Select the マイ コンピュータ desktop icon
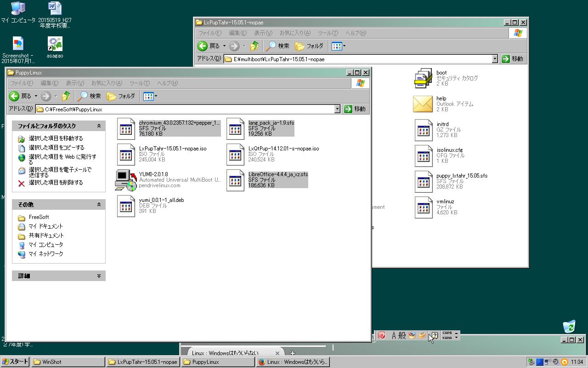This screenshot has height=368, width=588. point(18,8)
